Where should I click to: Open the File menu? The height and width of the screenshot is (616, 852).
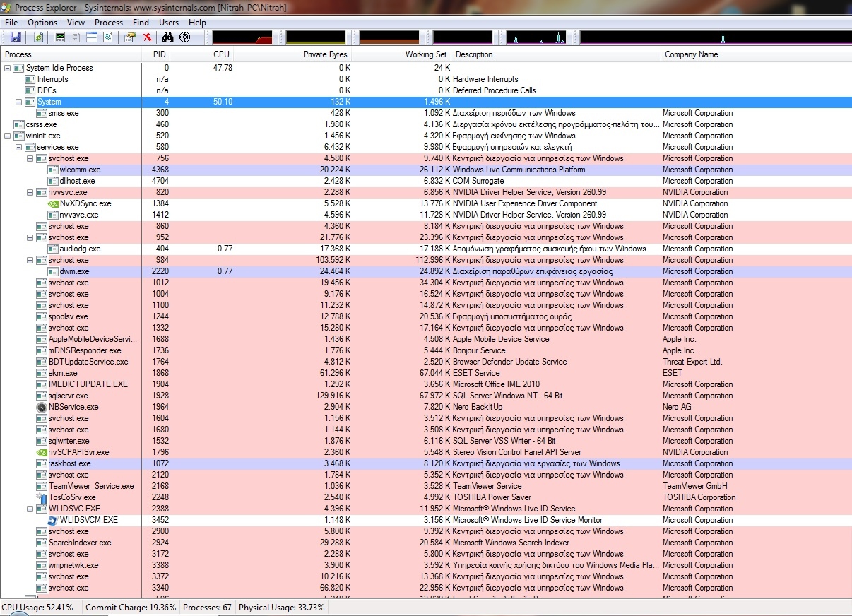(11, 23)
